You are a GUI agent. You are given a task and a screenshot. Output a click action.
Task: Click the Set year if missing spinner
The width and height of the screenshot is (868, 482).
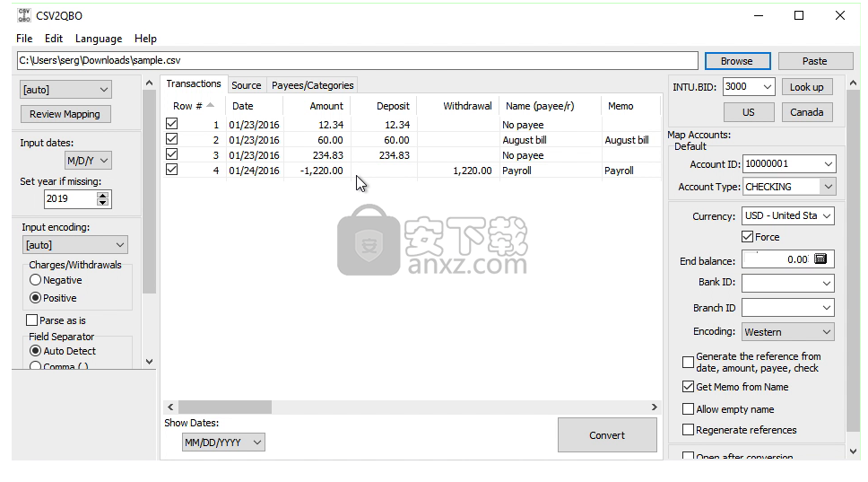(103, 199)
